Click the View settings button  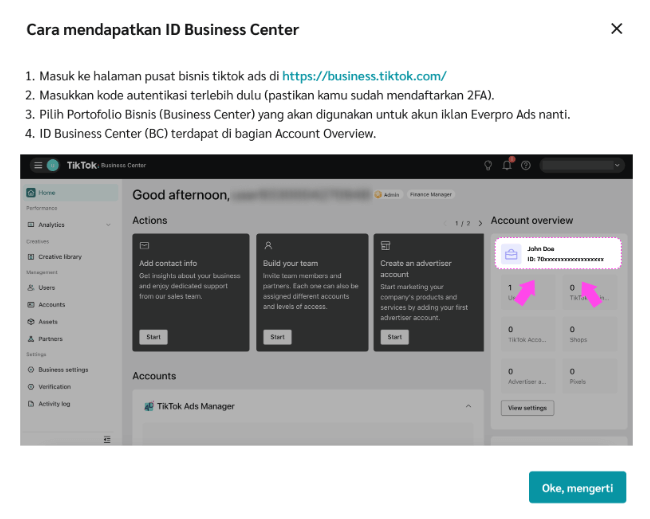tap(527, 408)
